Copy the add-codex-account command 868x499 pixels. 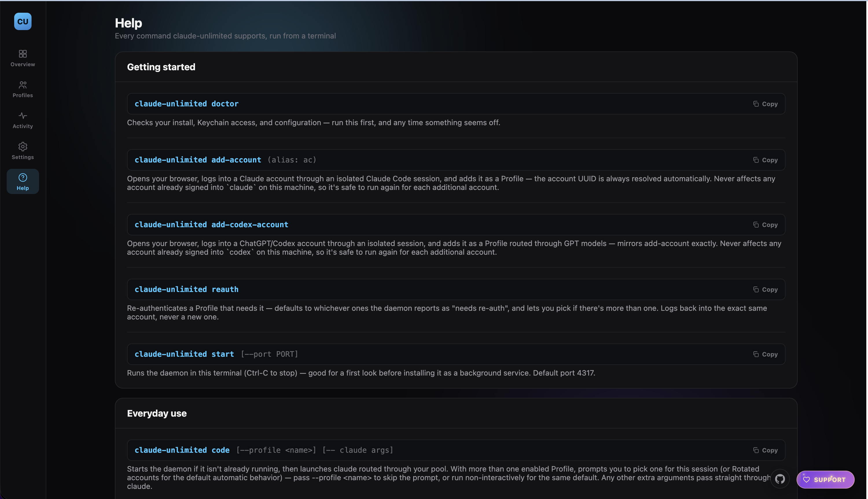[765, 225]
